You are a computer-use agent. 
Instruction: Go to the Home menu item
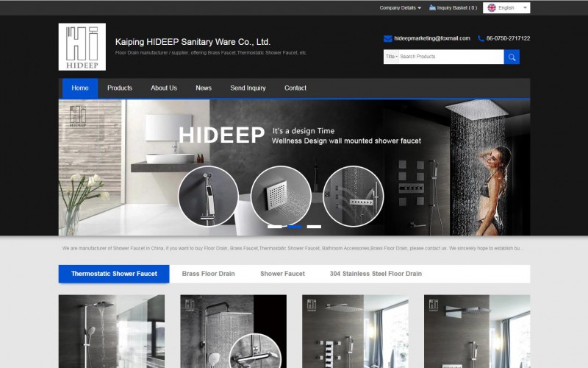80,88
